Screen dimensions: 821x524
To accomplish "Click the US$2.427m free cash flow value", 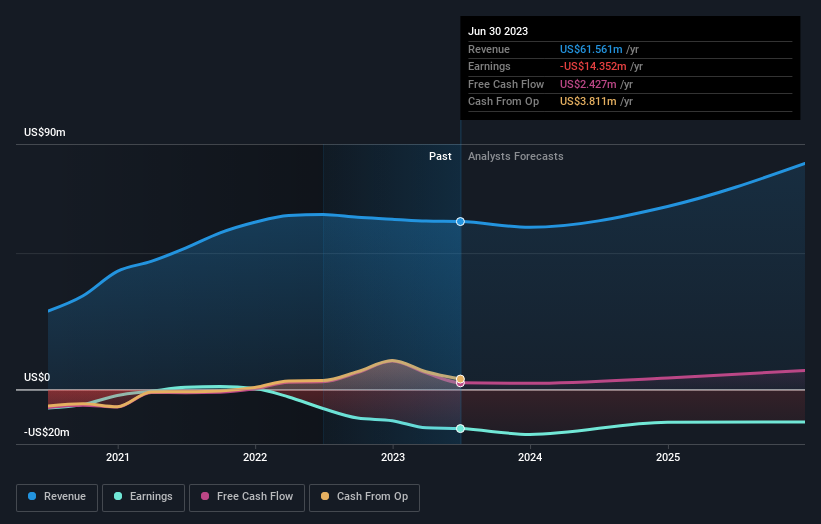I will (x=588, y=84).
